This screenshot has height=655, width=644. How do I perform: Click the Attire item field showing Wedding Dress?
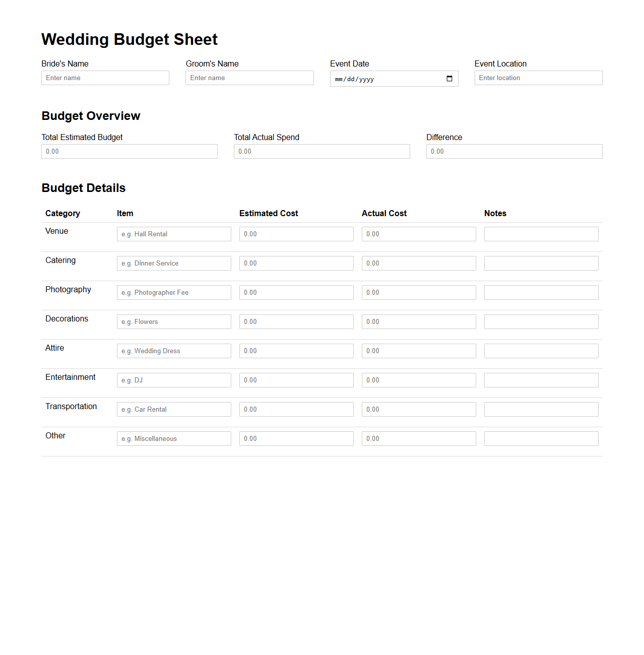point(173,351)
